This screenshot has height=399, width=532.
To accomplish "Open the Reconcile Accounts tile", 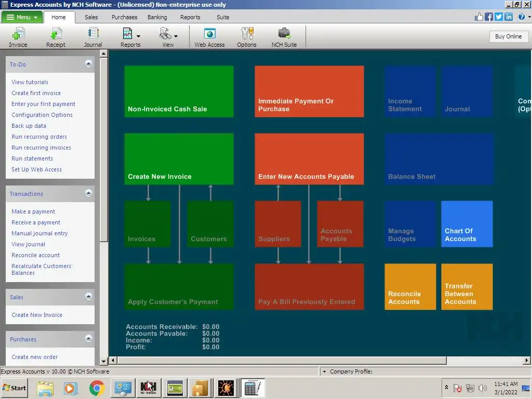I will (410, 287).
